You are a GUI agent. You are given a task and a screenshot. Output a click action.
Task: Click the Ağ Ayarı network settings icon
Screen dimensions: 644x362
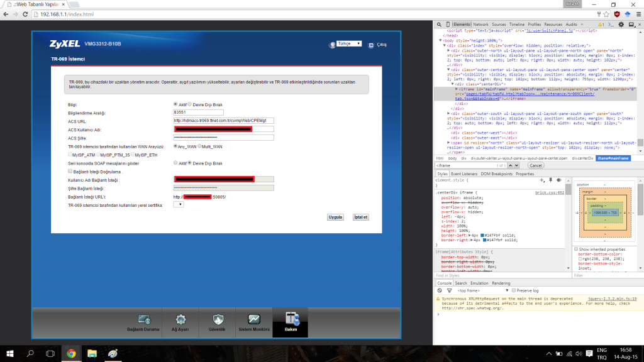tap(180, 321)
